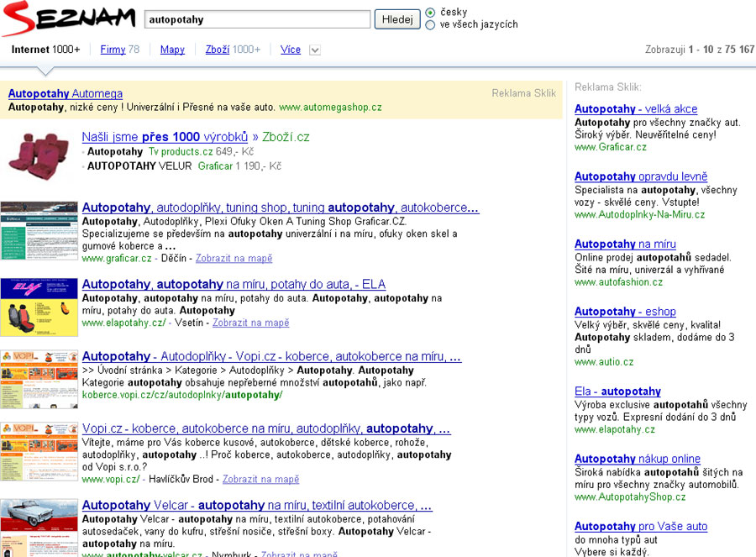
Task: Focus the search box containing autopotahy
Action: [258, 20]
